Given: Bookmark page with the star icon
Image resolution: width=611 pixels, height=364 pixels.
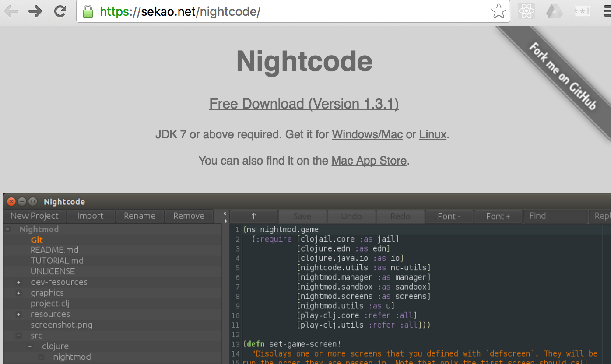Looking at the screenshot, I should pos(499,11).
